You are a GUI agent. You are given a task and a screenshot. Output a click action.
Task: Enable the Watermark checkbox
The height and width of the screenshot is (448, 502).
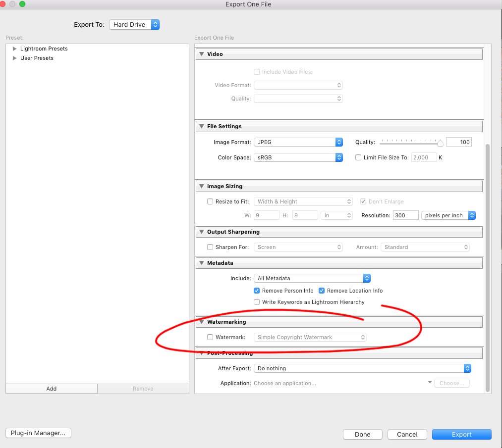210,337
